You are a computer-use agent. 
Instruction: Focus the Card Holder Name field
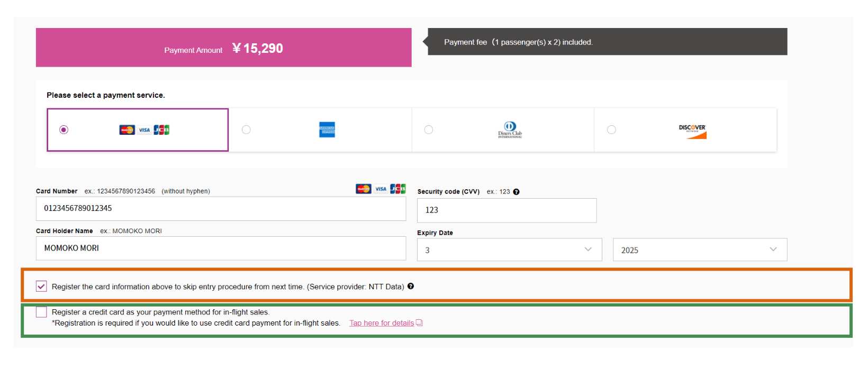[221, 248]
